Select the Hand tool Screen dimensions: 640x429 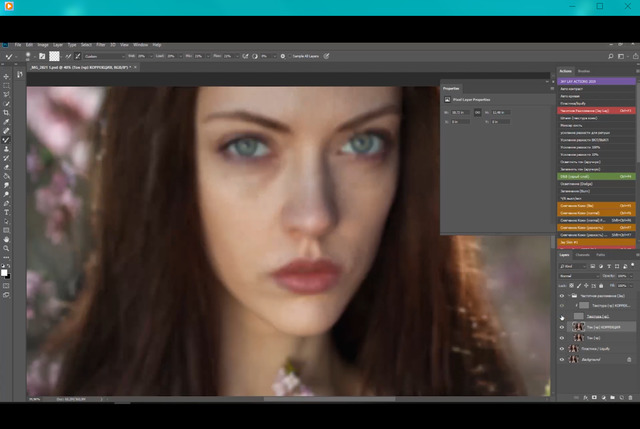tap(7, 239)
